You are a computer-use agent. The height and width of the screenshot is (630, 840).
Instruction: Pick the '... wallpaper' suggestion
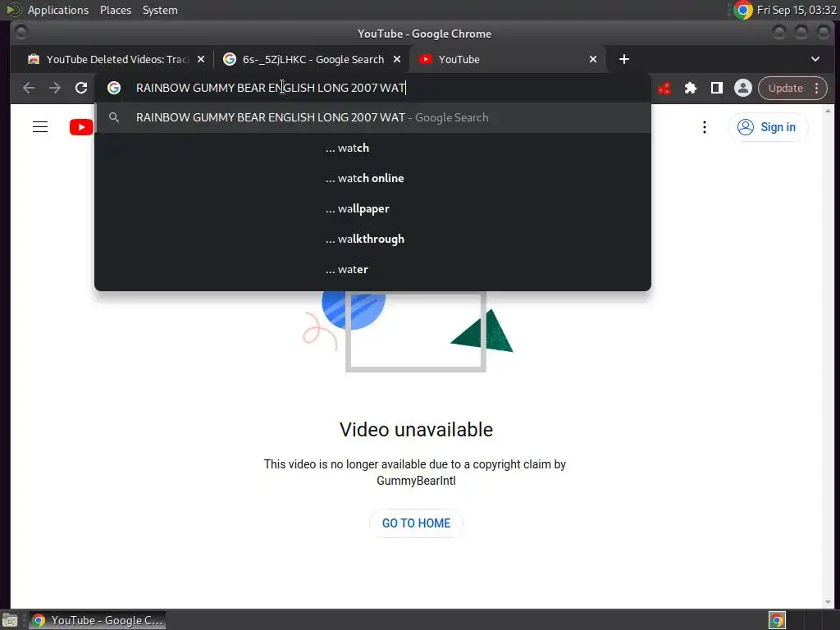pos(373,209)
